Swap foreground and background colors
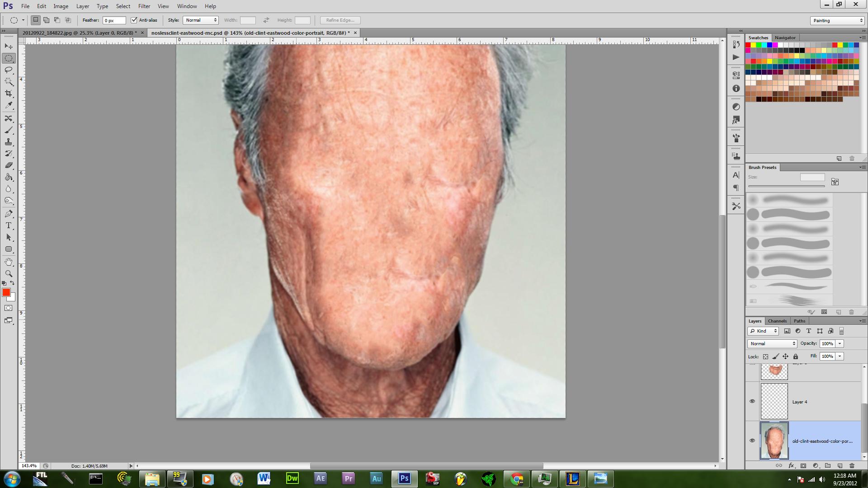This screenshot has width=868, height=488. coord(13,283)
